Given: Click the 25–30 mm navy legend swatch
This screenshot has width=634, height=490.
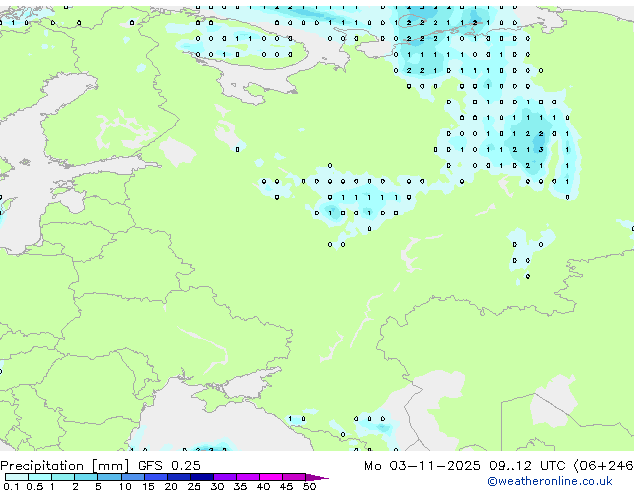Looking at the screenshot, I should [201, 477].
